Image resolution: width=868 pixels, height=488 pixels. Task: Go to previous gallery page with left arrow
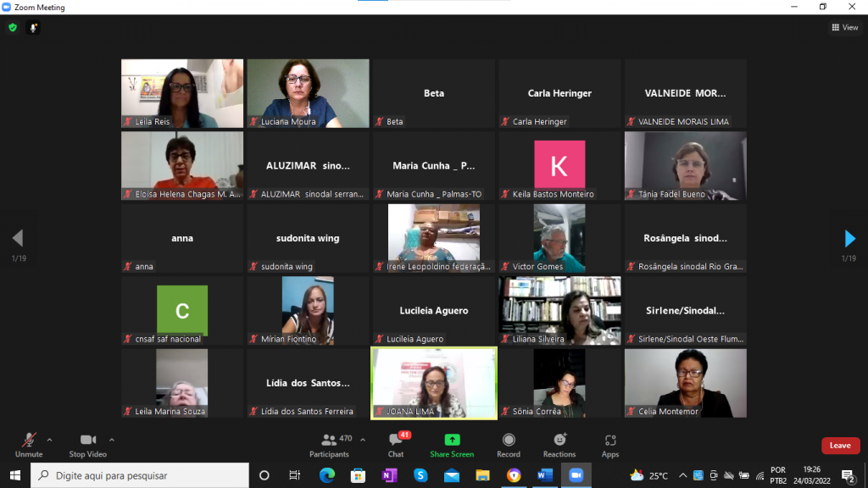[x=17, y=238]
